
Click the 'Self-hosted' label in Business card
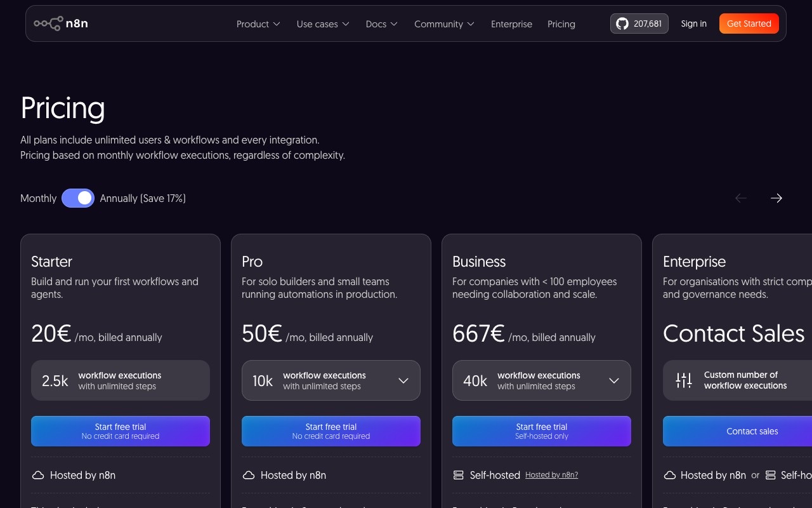click(495, 475)
